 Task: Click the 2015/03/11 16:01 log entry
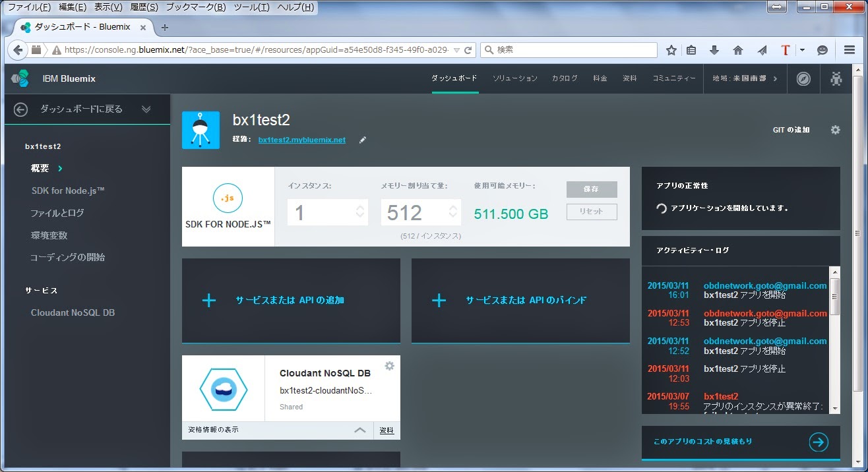[x=737, y=291]
